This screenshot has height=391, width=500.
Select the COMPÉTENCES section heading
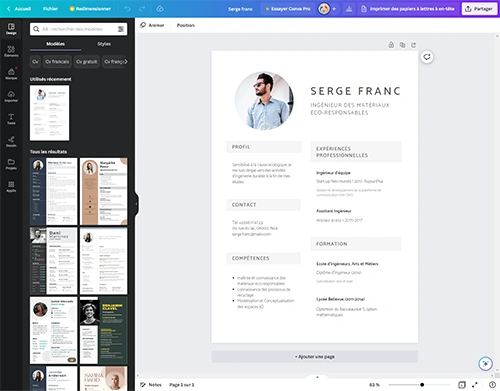click(251, 258)
